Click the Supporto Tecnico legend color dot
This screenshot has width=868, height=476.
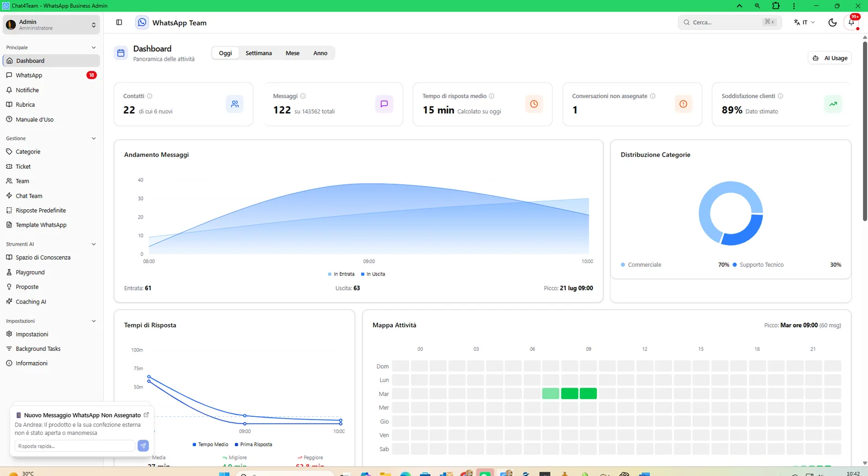coord(735,265)
